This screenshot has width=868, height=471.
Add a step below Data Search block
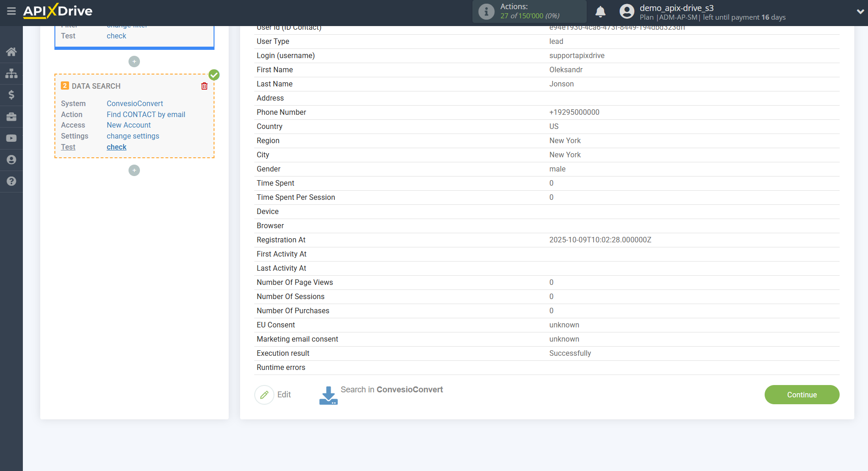coord(134,170)
